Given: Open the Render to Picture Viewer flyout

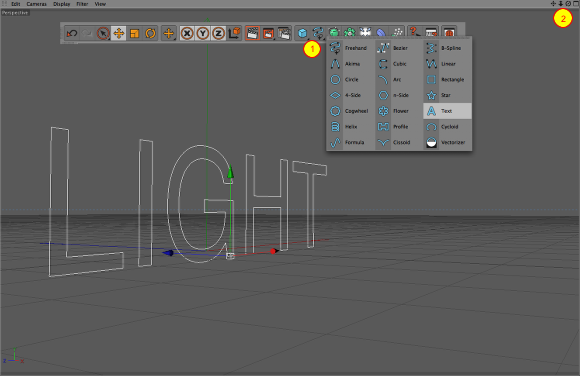Looking at the screenshot, I should pos(269,33).
